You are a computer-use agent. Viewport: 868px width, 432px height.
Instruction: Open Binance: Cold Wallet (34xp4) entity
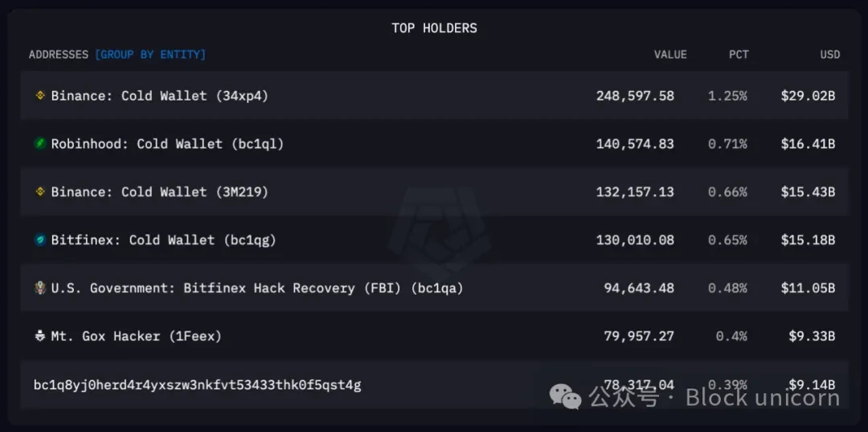click(159, 96)
